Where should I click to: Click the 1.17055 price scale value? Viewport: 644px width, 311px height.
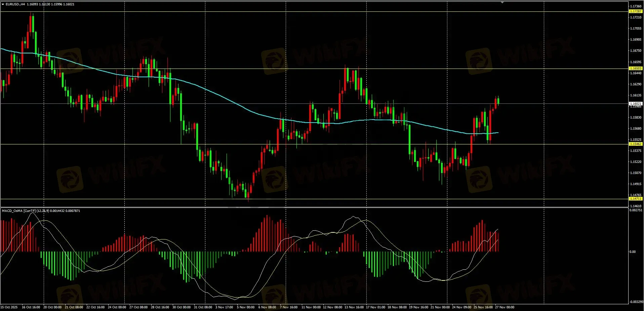pos(636,29)
